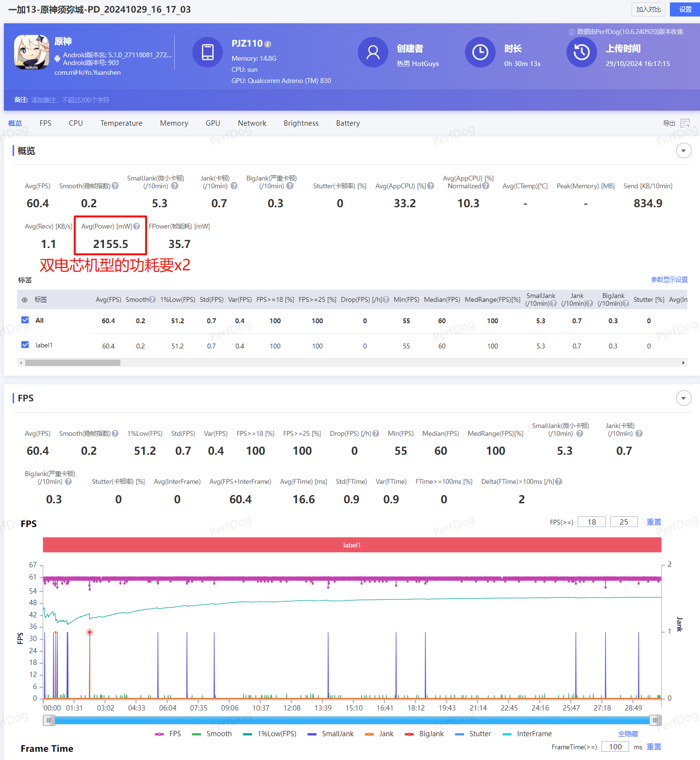Click the table scroll right arrow
The image size is (700, 760).
coord(683,363)
